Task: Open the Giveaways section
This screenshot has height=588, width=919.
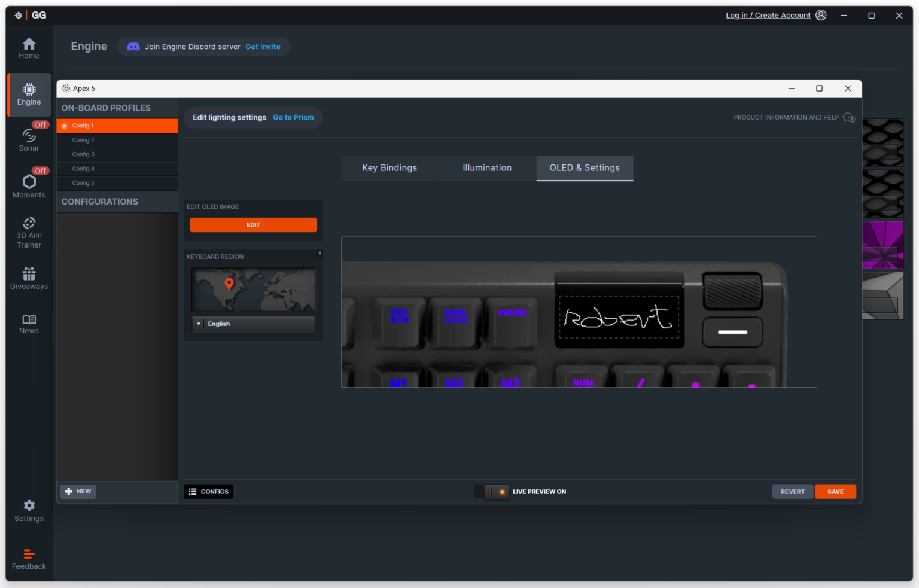Action: point(29,278)
